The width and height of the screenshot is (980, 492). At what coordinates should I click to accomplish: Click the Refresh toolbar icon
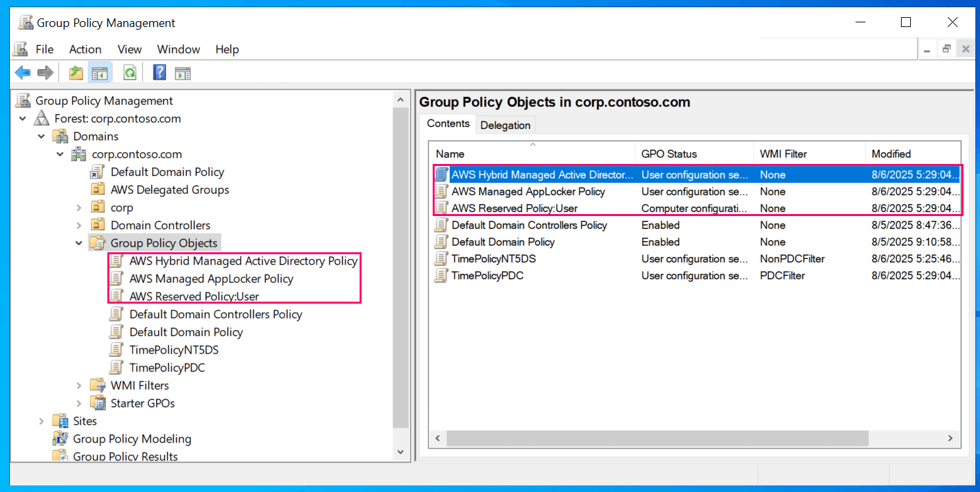tap(130, 72)
